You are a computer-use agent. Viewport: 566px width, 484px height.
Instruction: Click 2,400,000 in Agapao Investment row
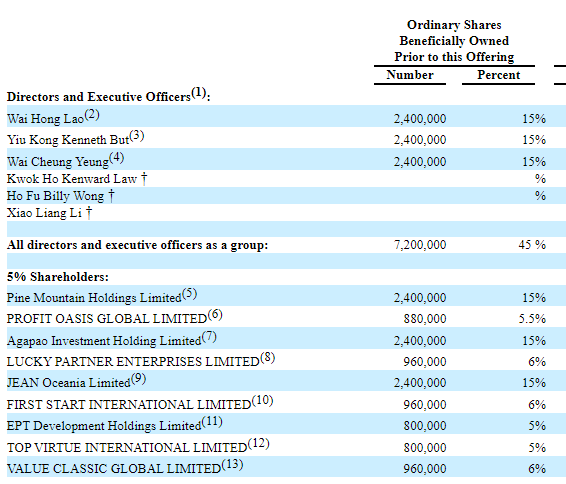[x=420, y=341]
